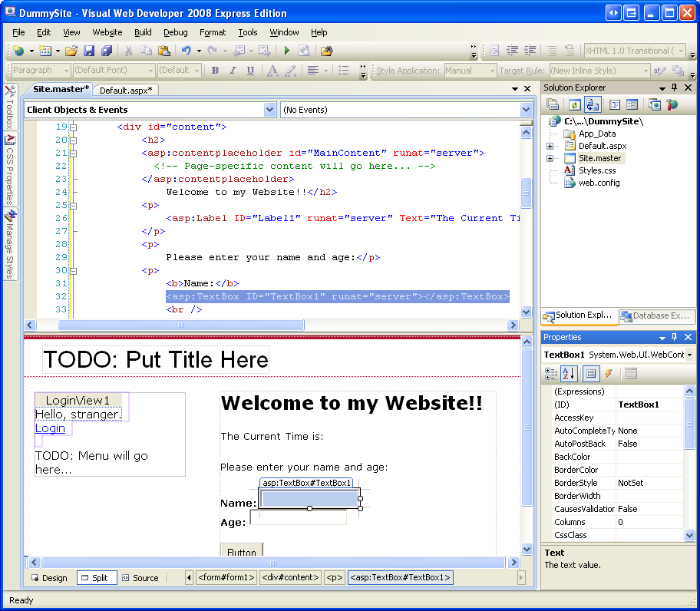Image resolution: width=700 pixels, height=611 pixels.
Task: Select web.config in Solution Explorer
Action: coord(599,183)
